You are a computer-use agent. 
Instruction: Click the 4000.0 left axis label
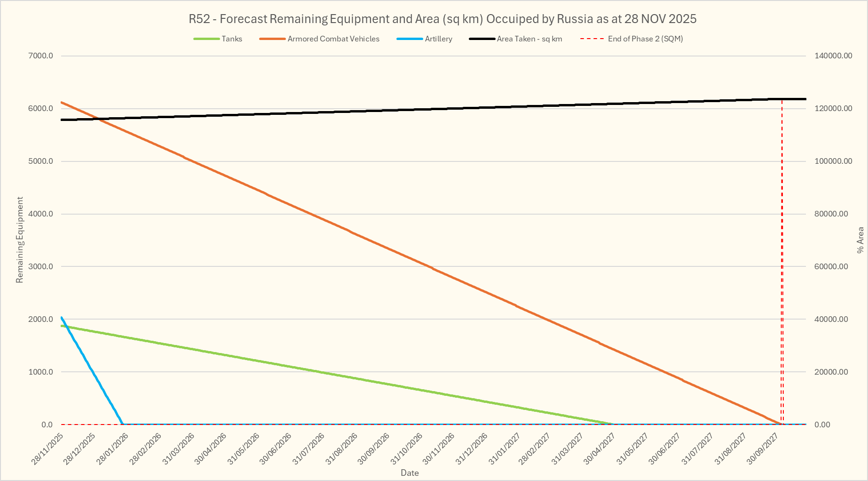(40, 214)
